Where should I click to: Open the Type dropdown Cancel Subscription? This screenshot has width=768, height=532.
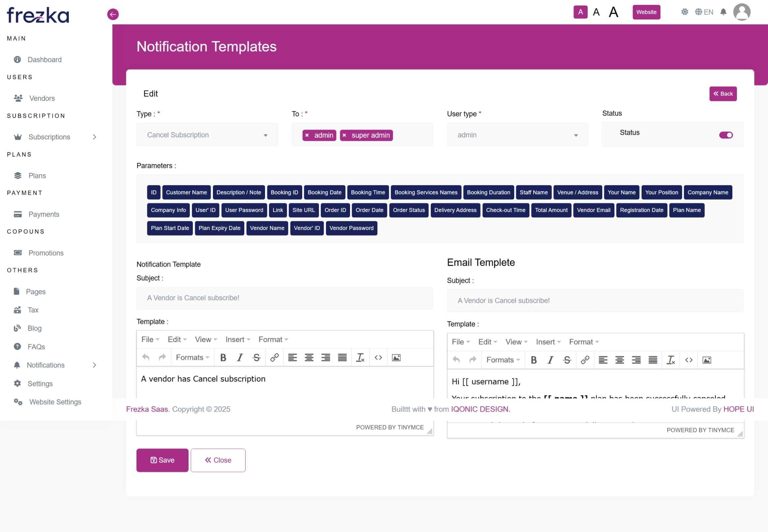(x=207, y=135)
